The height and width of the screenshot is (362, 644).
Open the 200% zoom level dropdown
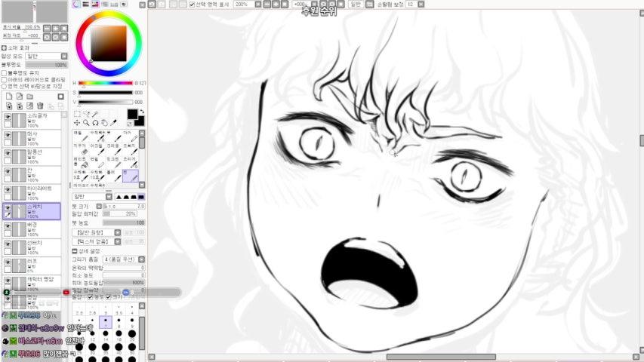pos(258,4)
